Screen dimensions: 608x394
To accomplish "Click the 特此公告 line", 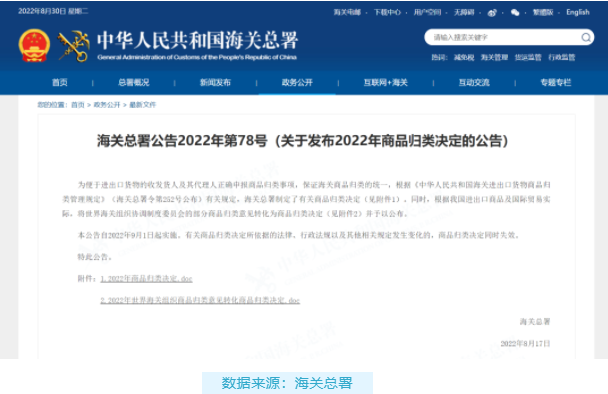I will [95, 257].
